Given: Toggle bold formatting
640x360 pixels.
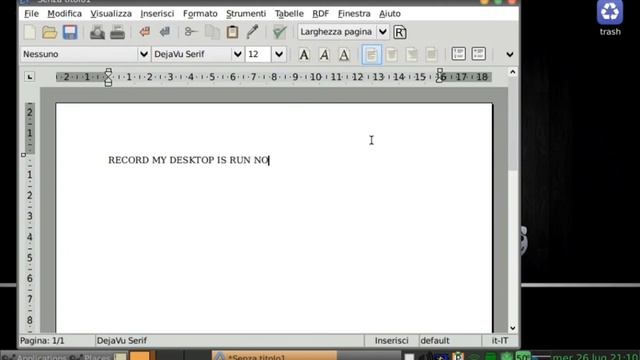Looking at the screenshot, I should click(x=304, y=54).
